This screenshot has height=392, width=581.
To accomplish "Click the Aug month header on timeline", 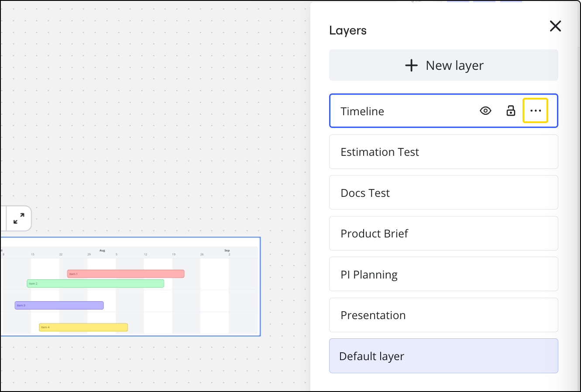I will tap(102, 251).
